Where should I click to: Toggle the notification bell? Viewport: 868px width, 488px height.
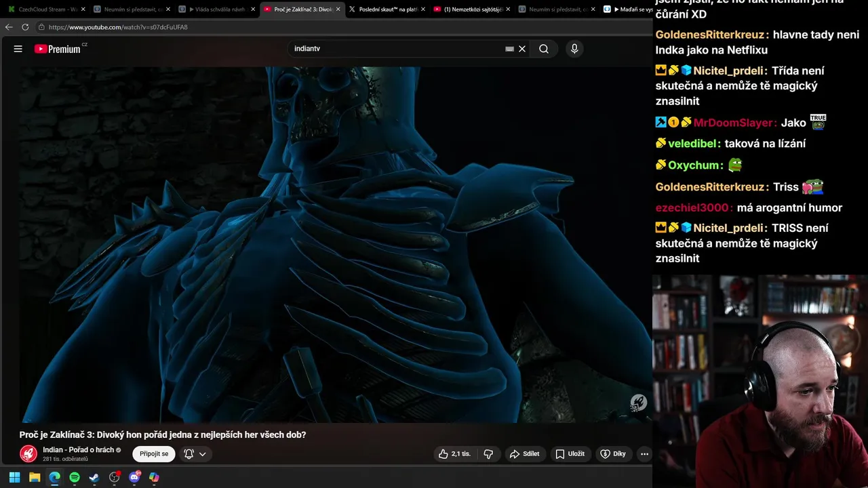pyautogui.click(x=189, y=454)
